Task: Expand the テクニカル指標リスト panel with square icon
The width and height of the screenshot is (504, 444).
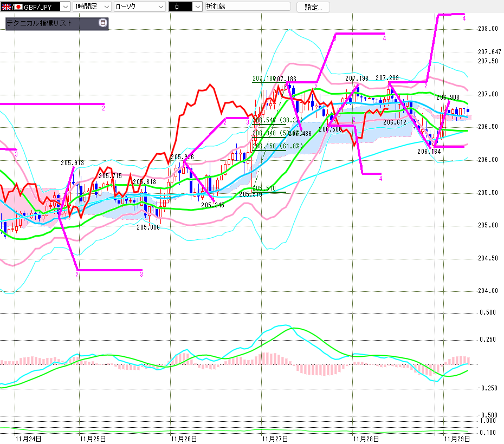Action: [102, 23]
